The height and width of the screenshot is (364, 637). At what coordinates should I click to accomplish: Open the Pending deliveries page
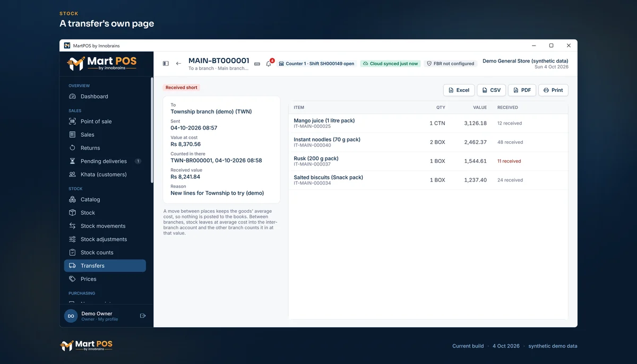tap(105, 161)
